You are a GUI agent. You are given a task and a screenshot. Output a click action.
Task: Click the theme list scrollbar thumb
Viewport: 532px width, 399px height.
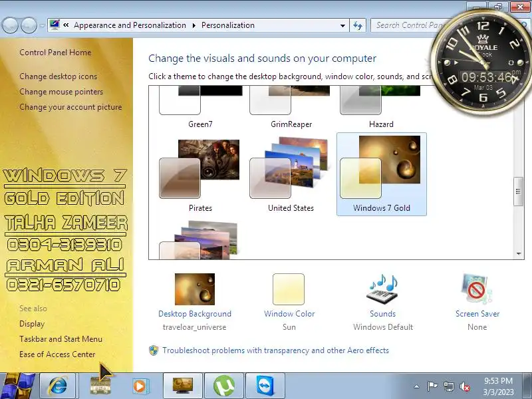pos(518,192)
